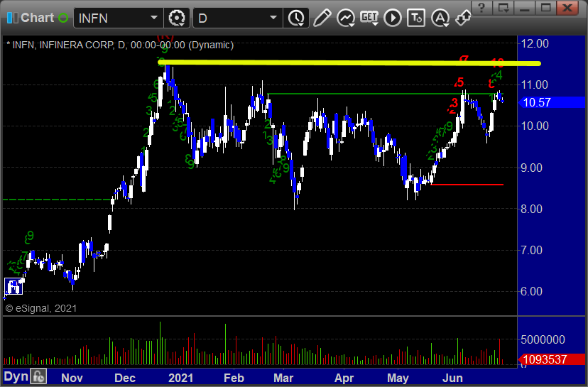
Task: Click the chart icon above eSignal copyright
Action: [13, 287]
